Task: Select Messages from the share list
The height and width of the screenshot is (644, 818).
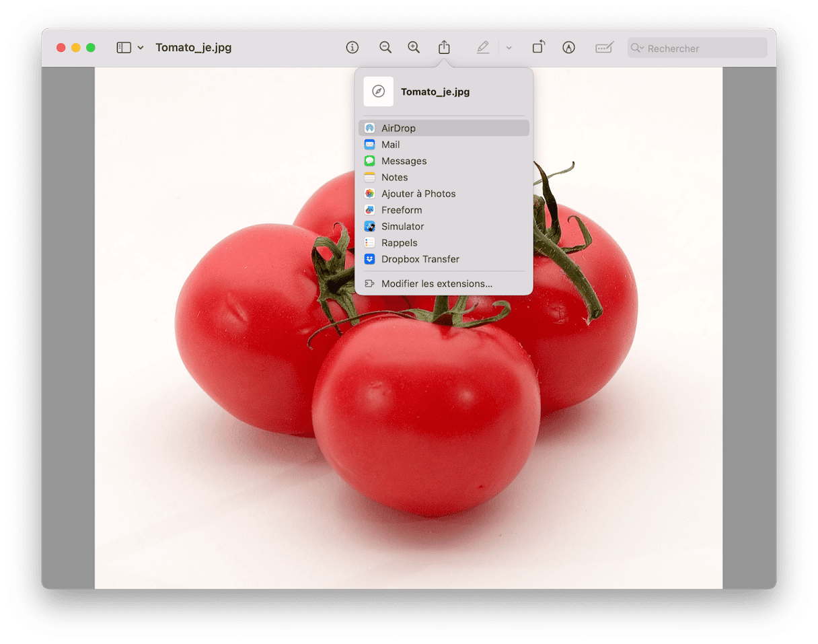Action: pyautogui.click(x=404, y=161)
